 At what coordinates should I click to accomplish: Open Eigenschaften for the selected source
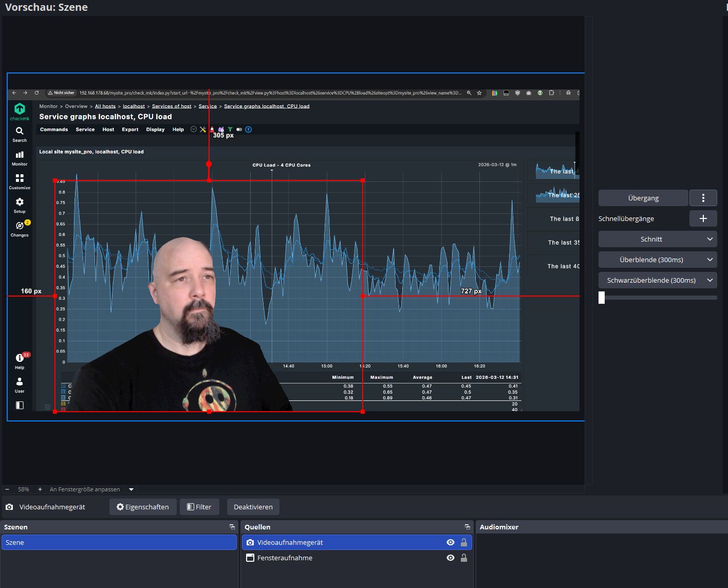[x=143, y=507]
